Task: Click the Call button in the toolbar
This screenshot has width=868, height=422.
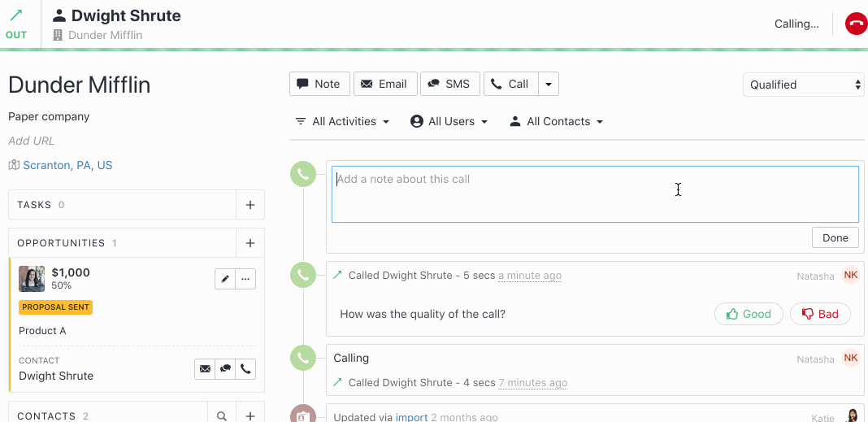Action: point(511,85)
